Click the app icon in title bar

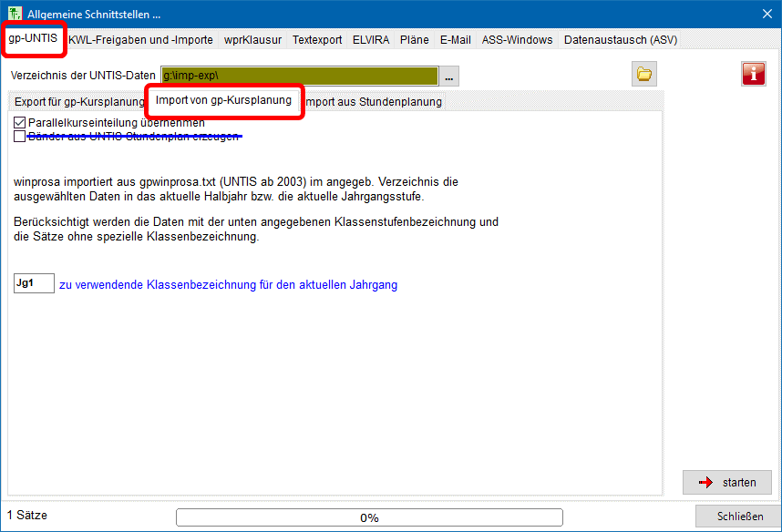14,13
